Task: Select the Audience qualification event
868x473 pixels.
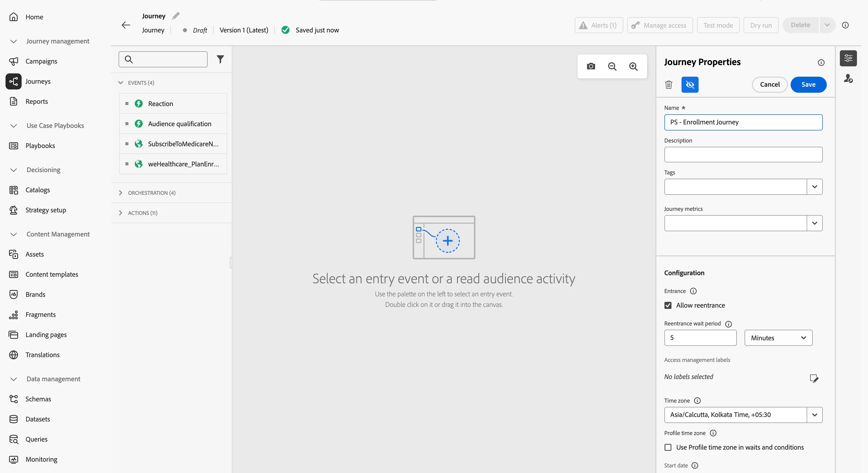Action: coord(173,124)
